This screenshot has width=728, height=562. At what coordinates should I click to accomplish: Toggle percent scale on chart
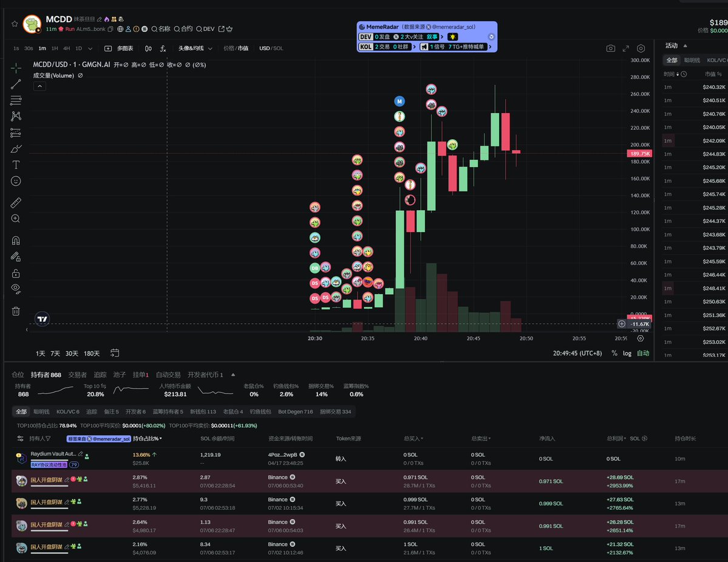(614, 354)
